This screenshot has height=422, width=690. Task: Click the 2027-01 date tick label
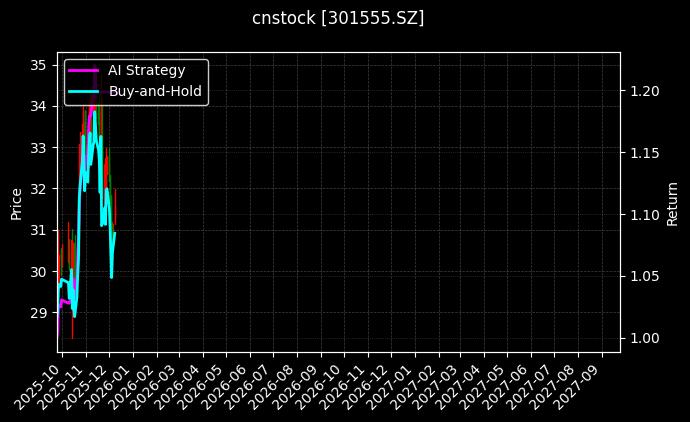pyautogui.click(x=391, y=388)
